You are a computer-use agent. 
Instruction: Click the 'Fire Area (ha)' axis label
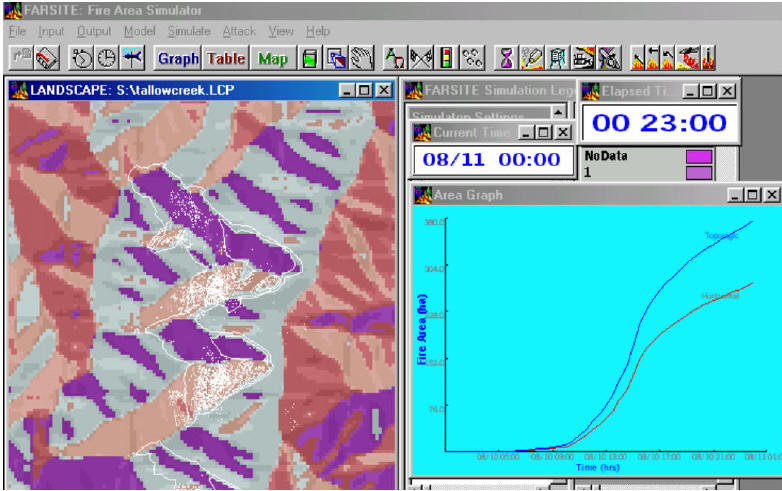click(422, 329)
